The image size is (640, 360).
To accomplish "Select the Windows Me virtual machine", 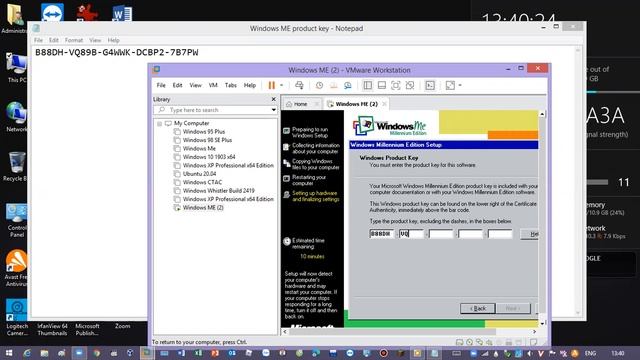I will tap(199, 149).
